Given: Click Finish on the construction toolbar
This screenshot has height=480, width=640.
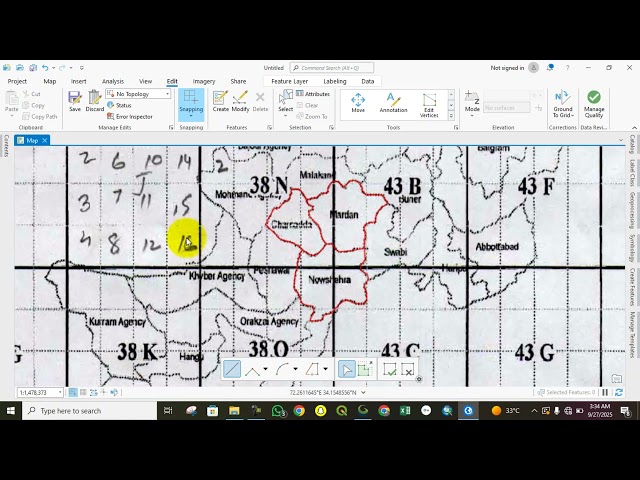Looking at the screenshot, I should [390, 370].
